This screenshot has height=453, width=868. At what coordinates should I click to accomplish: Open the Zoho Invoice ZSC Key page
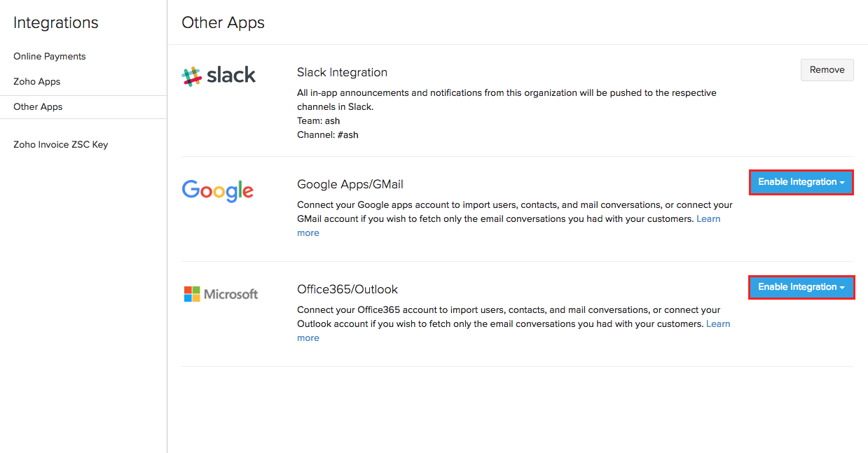(x=61, y=145)
